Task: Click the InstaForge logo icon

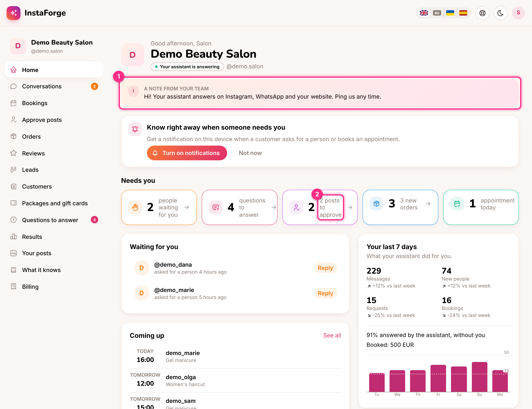Action: coord(13,13)
